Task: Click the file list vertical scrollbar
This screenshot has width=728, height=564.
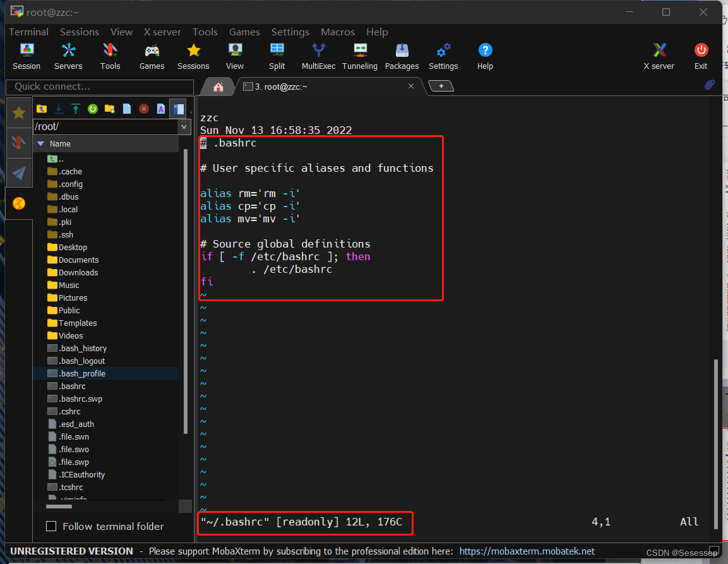Action: 186,291
